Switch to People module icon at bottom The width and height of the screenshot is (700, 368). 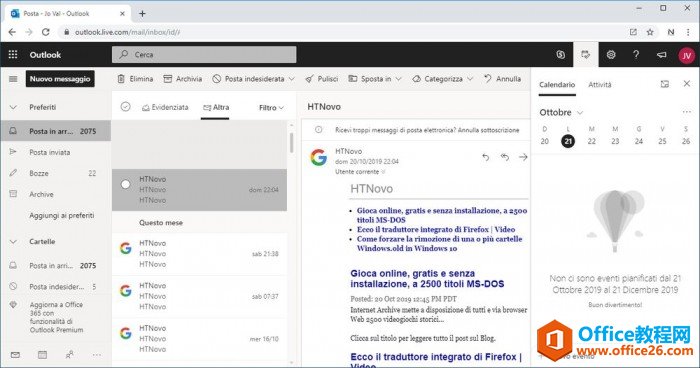click(70, 355)
